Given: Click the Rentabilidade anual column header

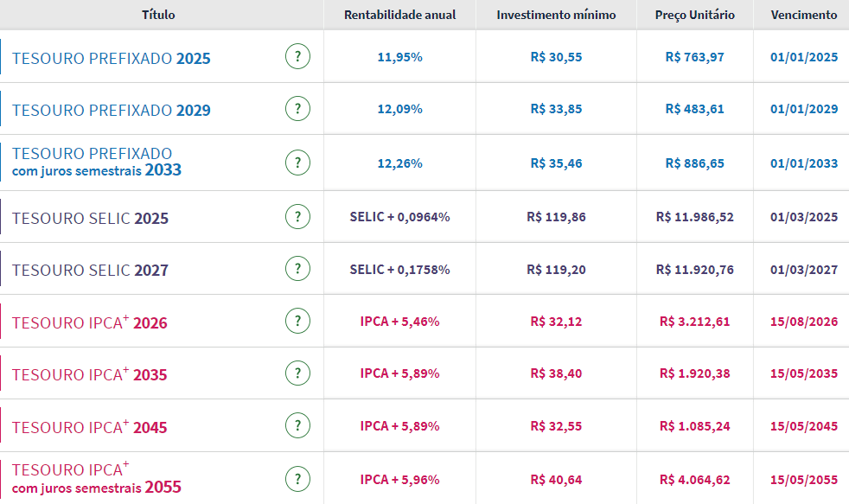Looking at the screenshot, I should click(x=399, y=15).
